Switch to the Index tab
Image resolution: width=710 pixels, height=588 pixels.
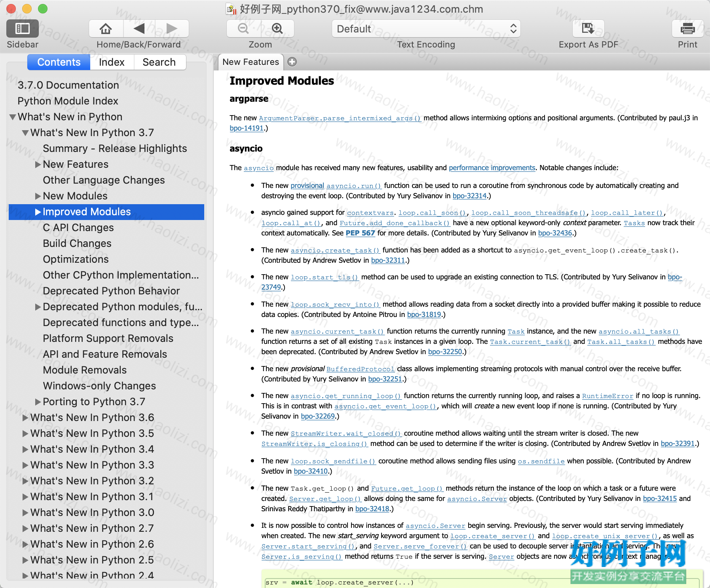[x=112, y=62]
